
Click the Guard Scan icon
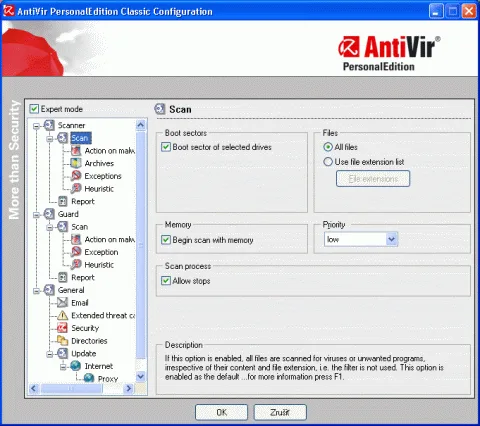62,227
